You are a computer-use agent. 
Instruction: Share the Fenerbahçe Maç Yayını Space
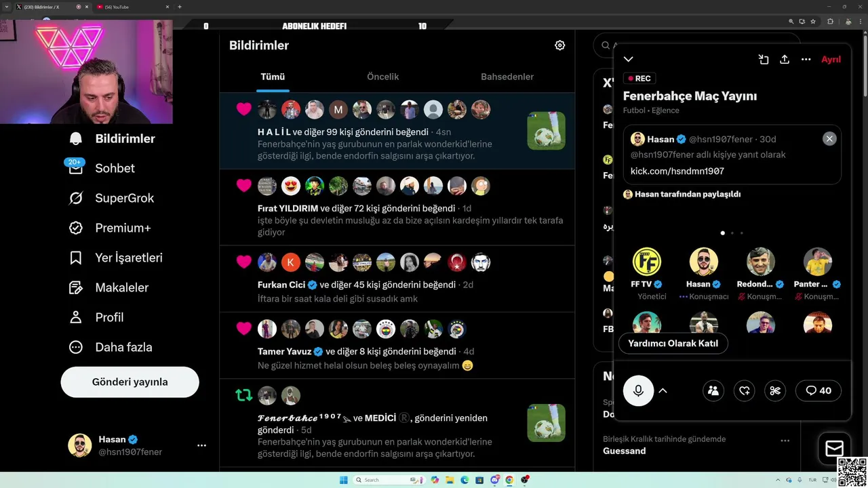click(785, 60)
